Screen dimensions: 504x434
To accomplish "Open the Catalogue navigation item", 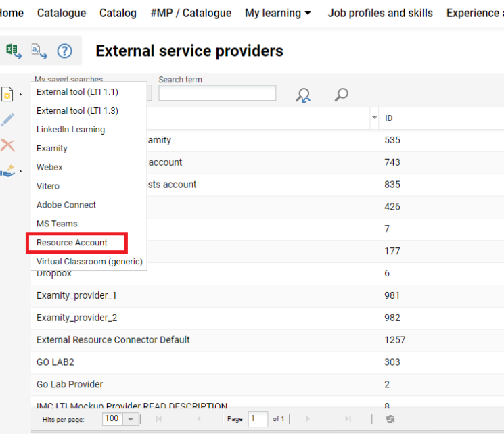I will [x=62, y=13].
